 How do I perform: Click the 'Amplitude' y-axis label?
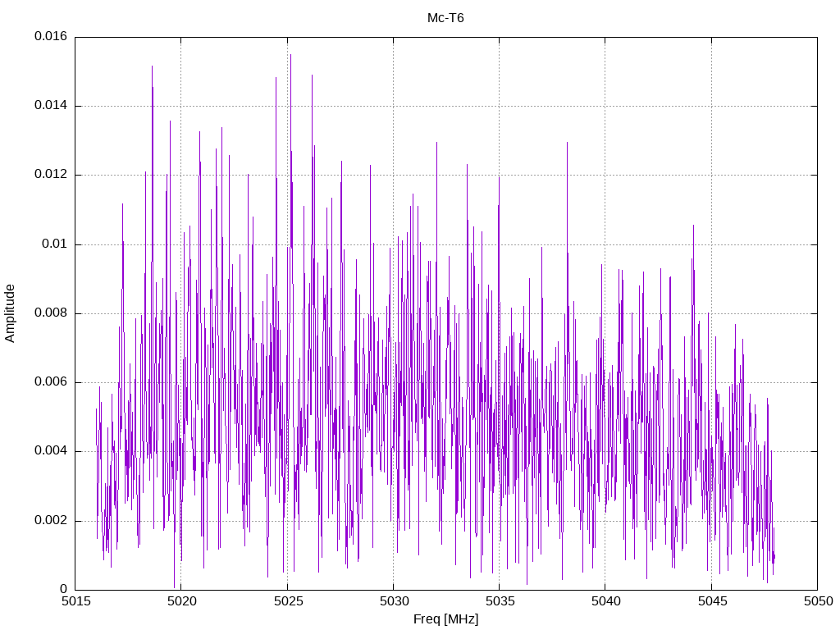10,313
